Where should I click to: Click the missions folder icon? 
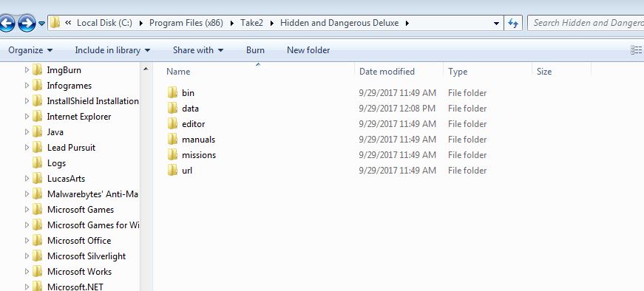(x=172, y=155)
